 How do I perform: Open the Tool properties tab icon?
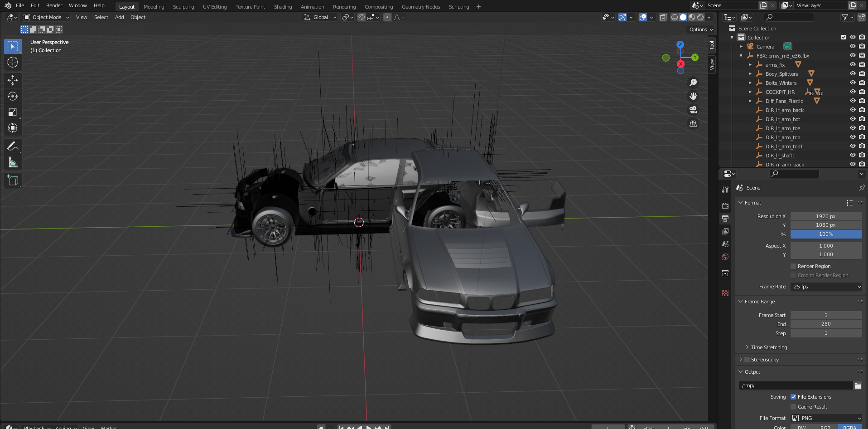tap(725, 190)
